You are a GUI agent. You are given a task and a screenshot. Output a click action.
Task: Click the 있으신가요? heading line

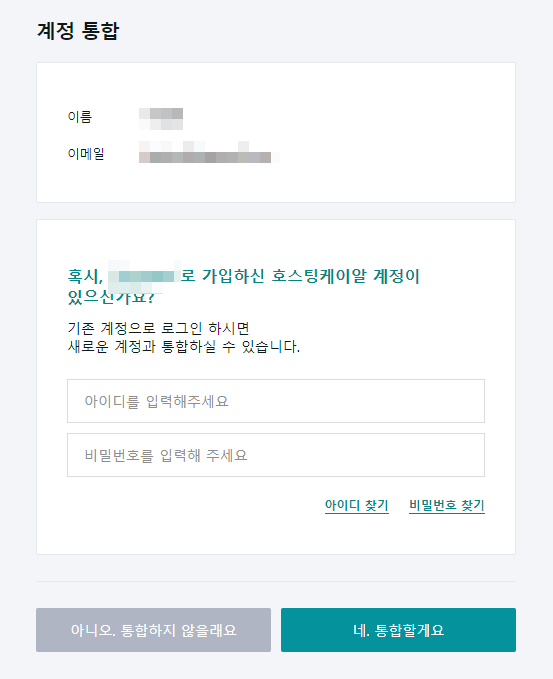(111, 297)
